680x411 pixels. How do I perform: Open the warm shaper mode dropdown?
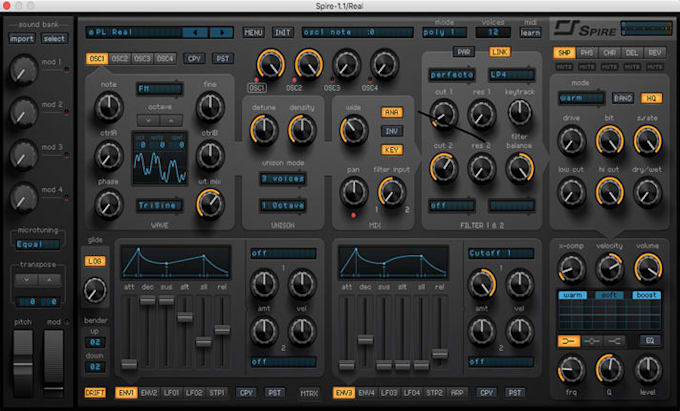[x=581, y=98]
